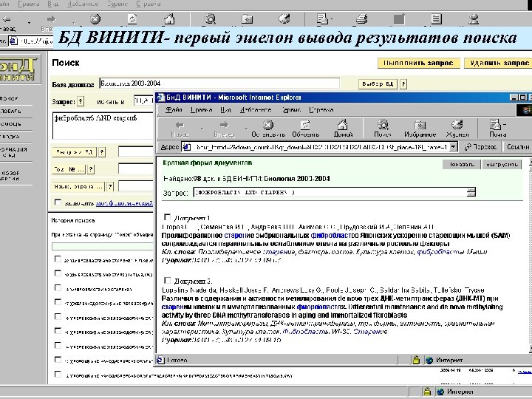Open the Сервис menu in the front window

pyautogui.click(x=291, y=110)
